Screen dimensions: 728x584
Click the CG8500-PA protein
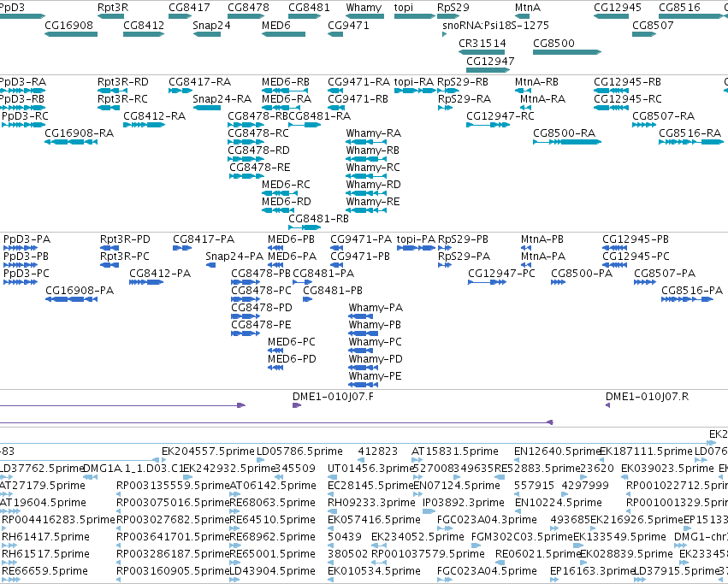(558, 282)
